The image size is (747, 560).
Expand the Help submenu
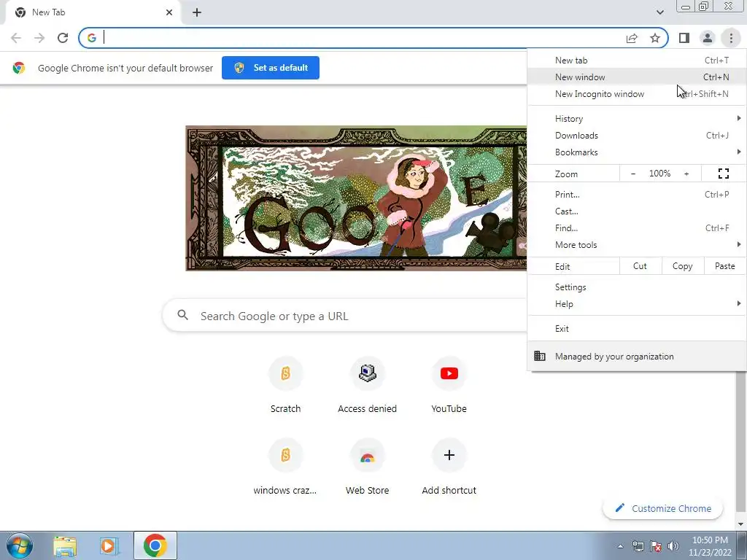click(x=637, y=304)
